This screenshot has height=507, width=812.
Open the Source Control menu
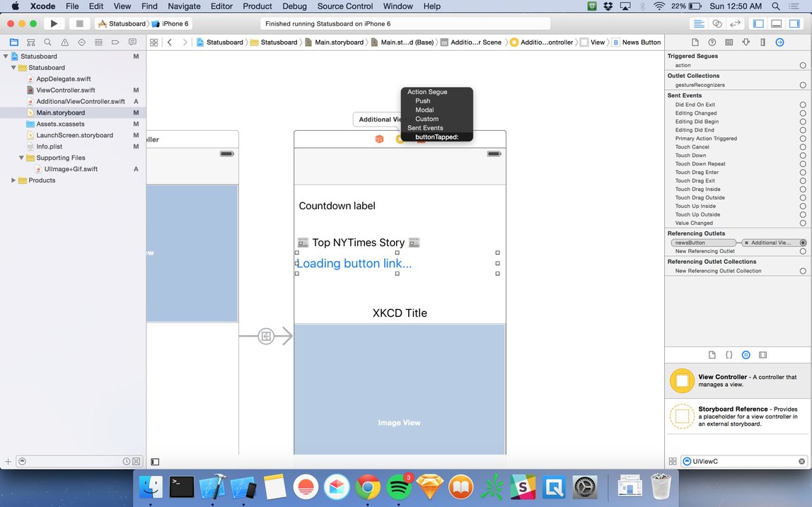(345, 6)
